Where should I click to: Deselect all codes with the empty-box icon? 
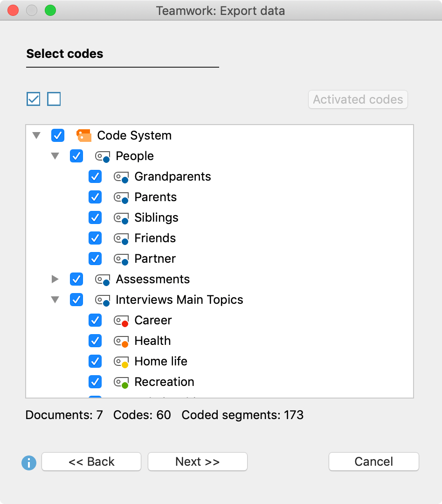pyautogui.click(x=54, y=99)
